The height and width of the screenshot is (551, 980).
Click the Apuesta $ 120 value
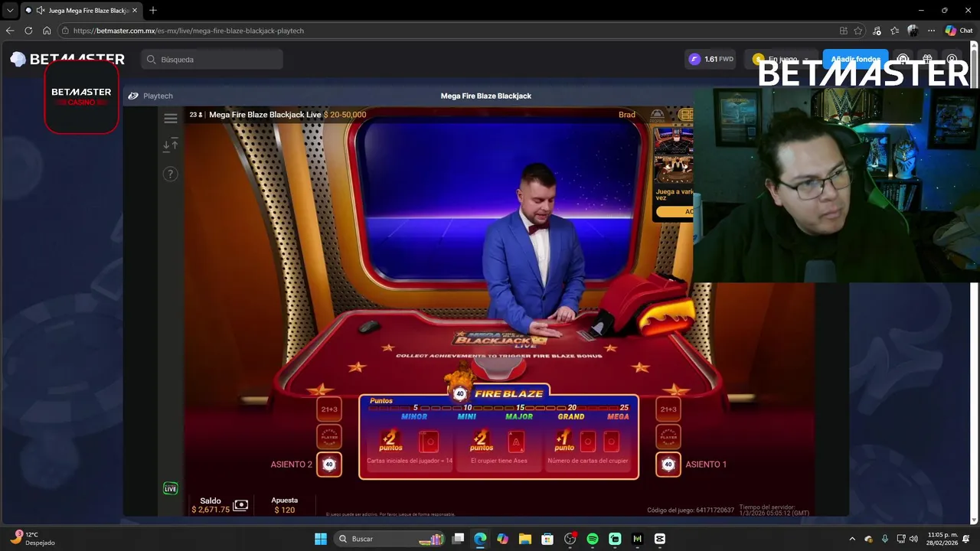pyautogui.click(x=285, y=510)
